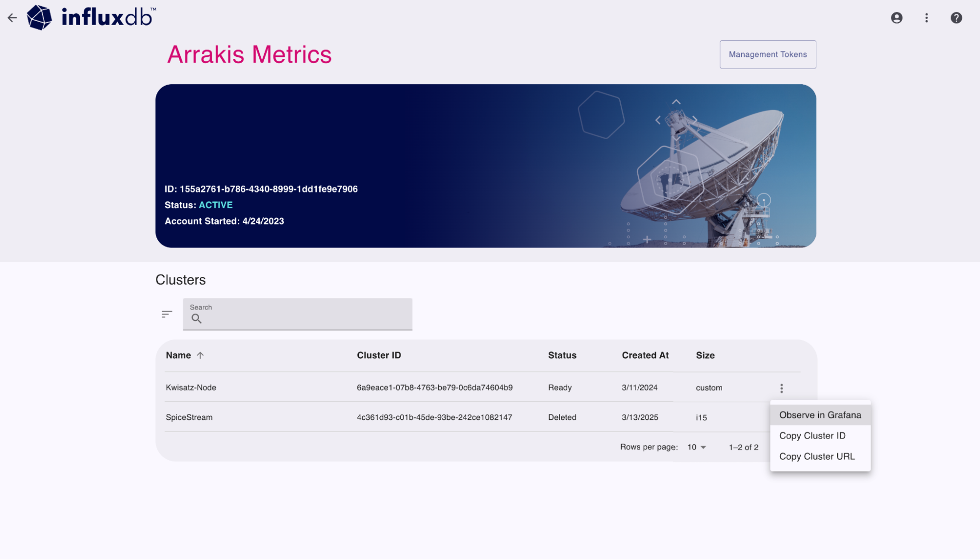This screenshot has height=560, width=980.
Task: Open the Kwisatz-Node row actions kebab icon
Action: (x=781, y=388)
